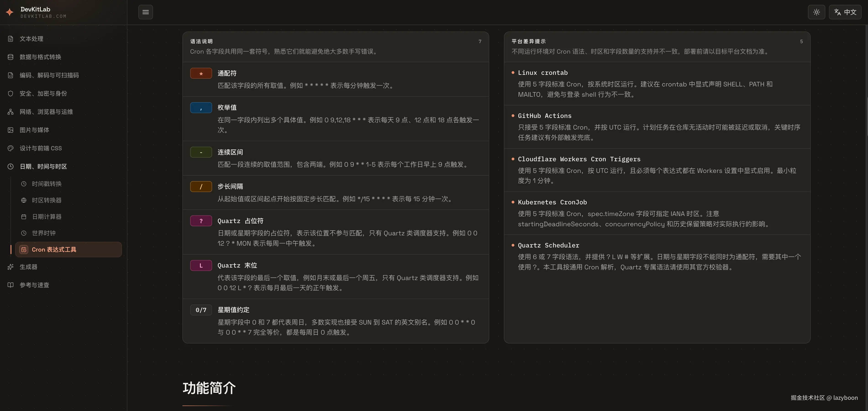Viewport: 868px width, 411px height.
Task: Expand the 编码、解码与可扫描码 category
Action: (63, 75)
